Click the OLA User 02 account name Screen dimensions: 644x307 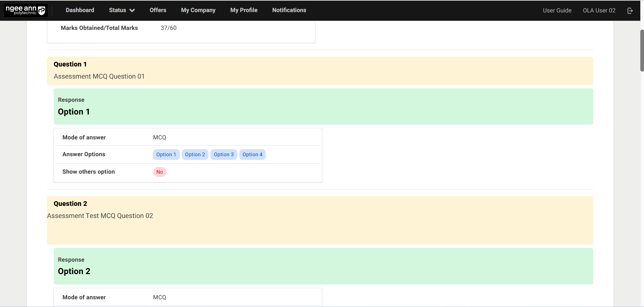click(x=599, y=10)
